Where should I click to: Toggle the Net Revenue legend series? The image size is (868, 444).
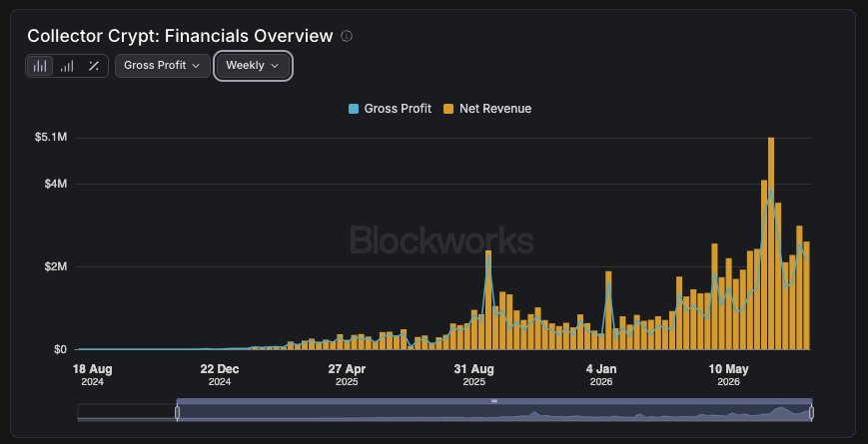487,109
